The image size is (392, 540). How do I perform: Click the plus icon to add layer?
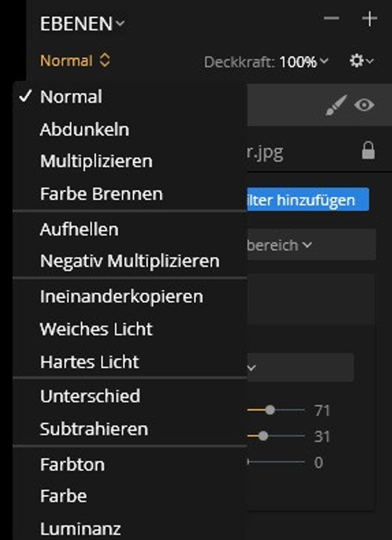[x=370, y=18]
